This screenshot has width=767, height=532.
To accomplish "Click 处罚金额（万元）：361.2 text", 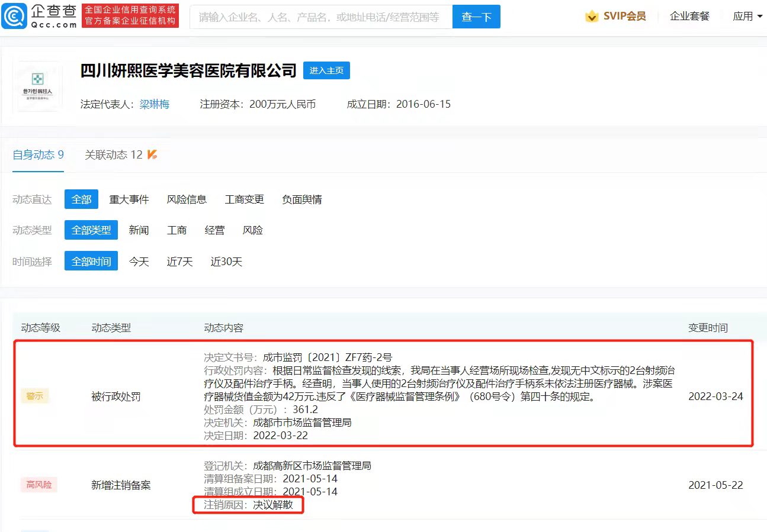I will [262, 410].
